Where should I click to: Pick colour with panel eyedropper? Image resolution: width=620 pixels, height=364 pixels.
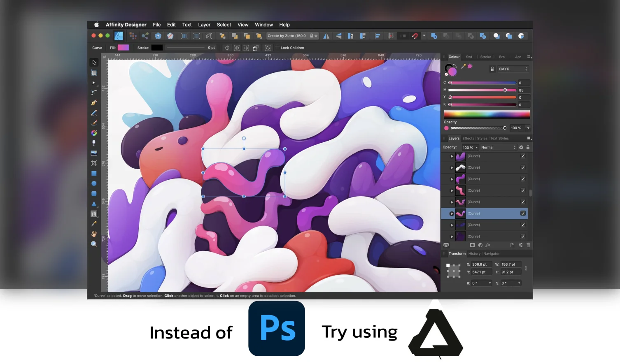click(x=463, y=66)
